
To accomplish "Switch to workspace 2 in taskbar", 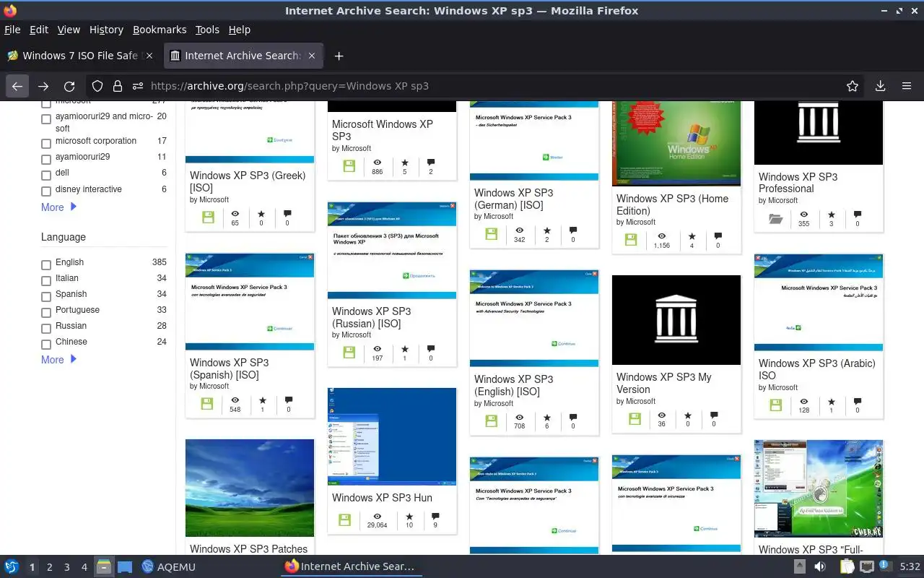I will (x=49, y=567).
